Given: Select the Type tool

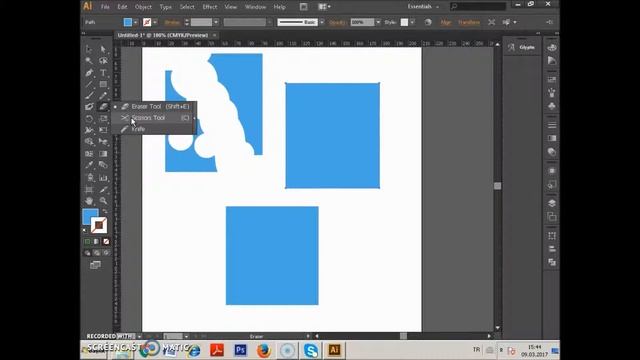Looking at the screenshot, I should click(103, 73).
